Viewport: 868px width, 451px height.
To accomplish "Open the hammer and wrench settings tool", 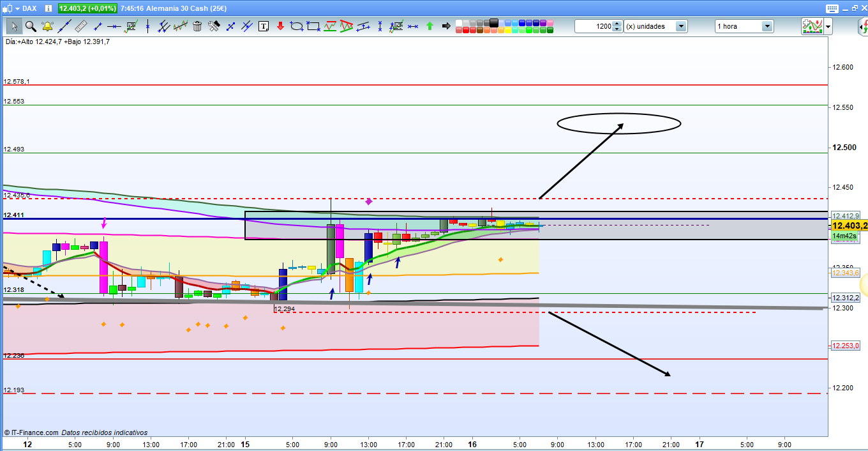I will 214,26.
